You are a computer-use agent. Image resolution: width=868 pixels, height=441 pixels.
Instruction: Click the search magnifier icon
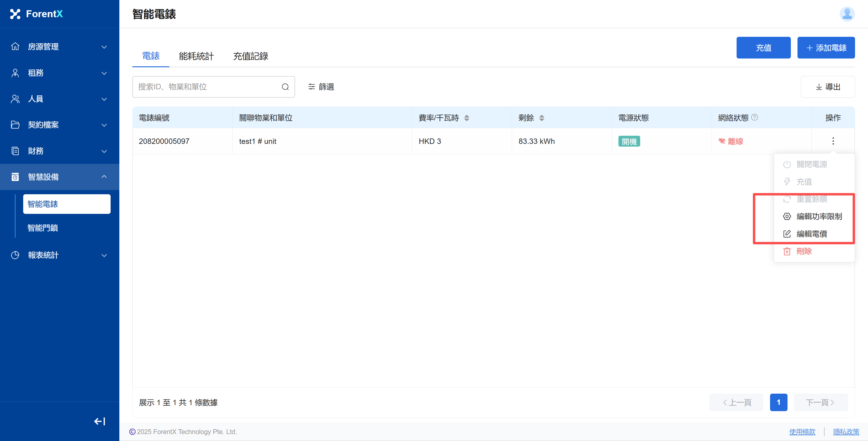[285, 87]
